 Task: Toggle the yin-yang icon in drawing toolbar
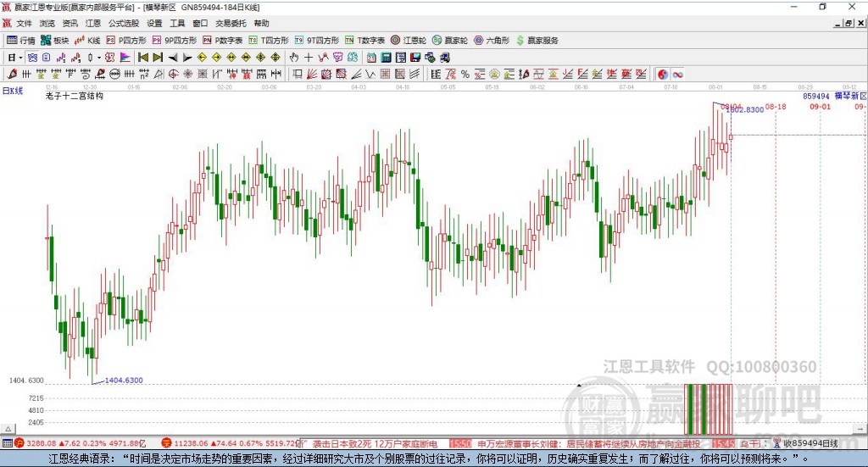coord(663,75)
